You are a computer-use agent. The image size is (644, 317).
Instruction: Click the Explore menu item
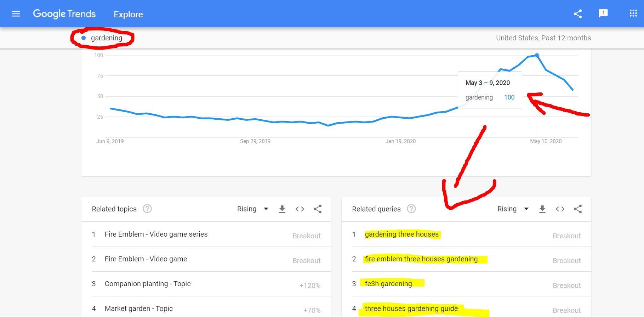128,14
